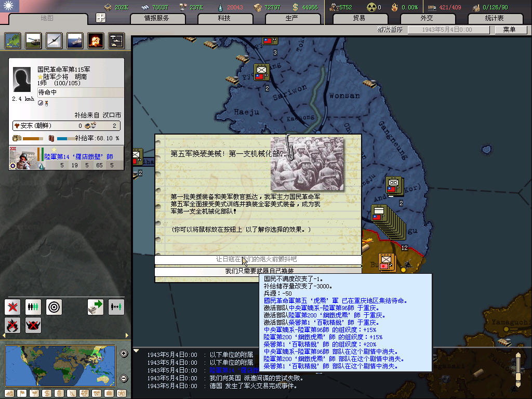Image resolution: width=532 pixels, height=399 pixels.
Task: Toggle the political flag map mode
Action: coord(21,393)
